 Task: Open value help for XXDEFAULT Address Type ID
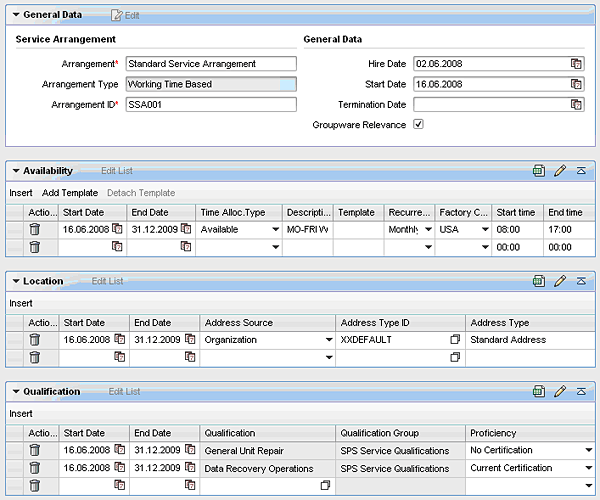(x=455, y=340)
